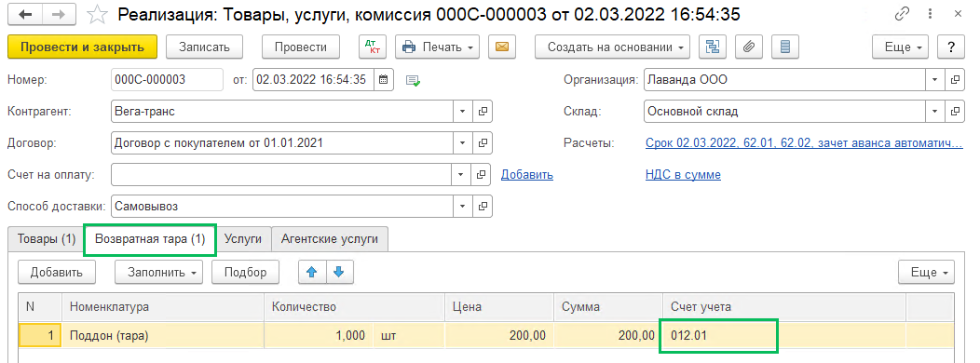The height and width of the screenshot is (363, 980).
Task: Click Записать button
Action: [x=204, y=47]
